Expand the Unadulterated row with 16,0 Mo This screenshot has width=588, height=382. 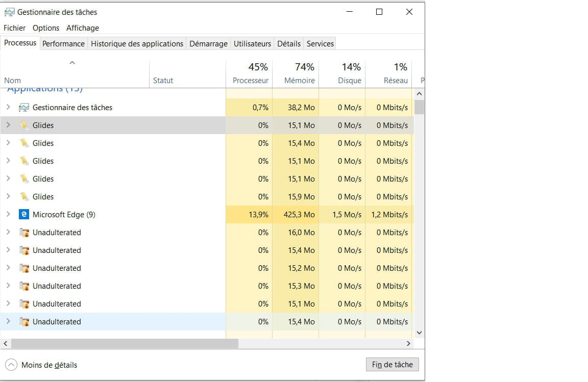coord(8,232)
